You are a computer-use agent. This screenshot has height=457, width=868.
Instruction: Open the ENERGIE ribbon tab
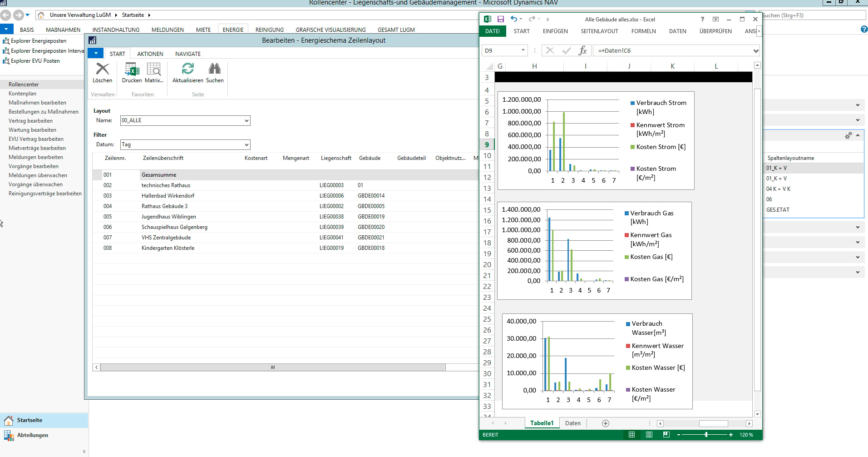(233, 30)
